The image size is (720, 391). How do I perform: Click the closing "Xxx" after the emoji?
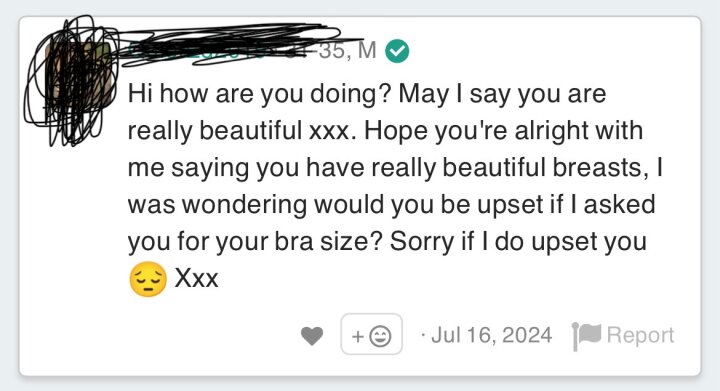click(x=197, y=278)
